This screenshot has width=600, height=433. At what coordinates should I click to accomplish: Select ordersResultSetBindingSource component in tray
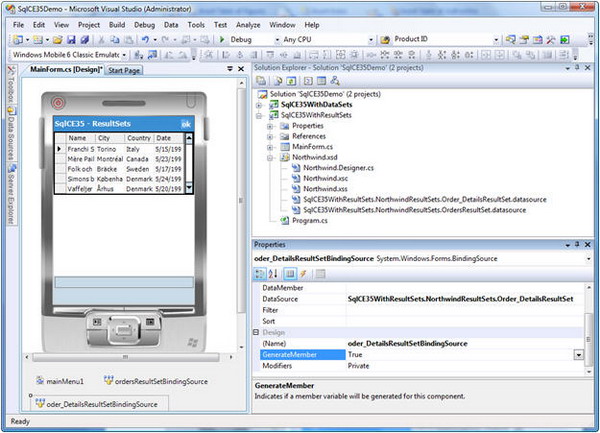[x=156, y=381]
